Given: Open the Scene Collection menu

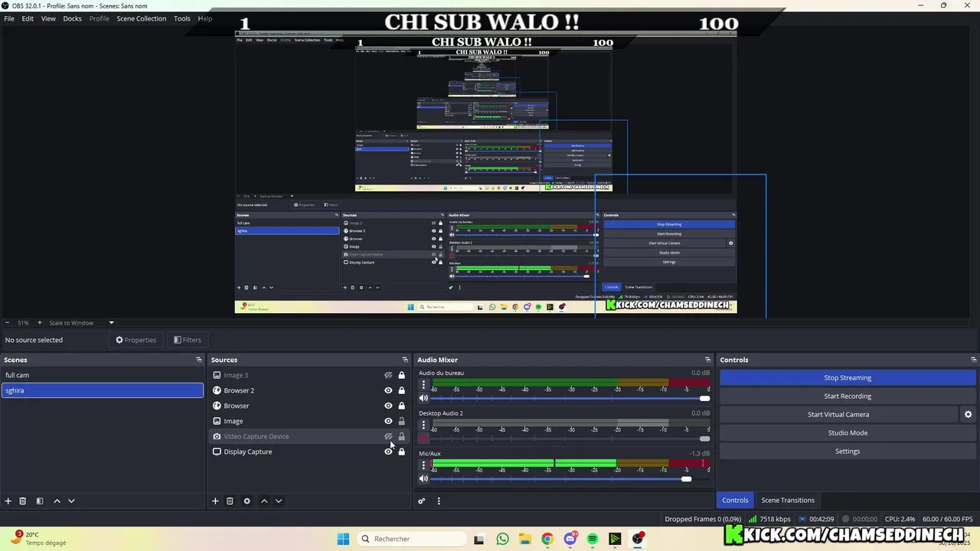Looking at the screenshot, I should (x=141, y=18).
